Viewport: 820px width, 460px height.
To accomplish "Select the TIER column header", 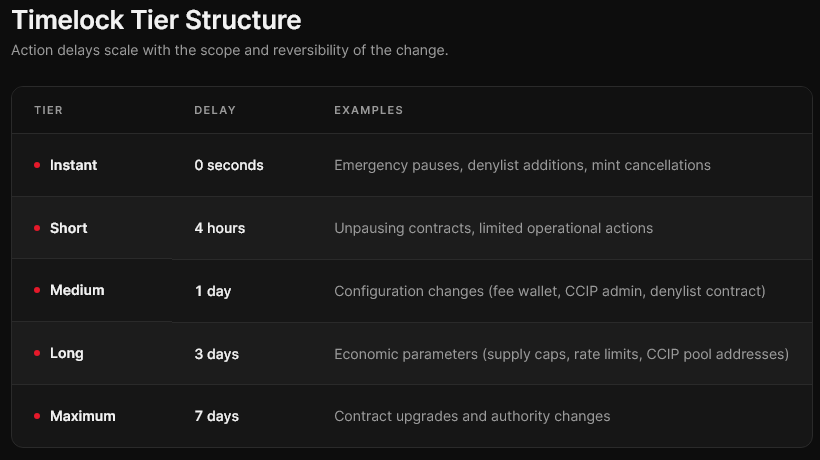I will click(x=49, y=110).
